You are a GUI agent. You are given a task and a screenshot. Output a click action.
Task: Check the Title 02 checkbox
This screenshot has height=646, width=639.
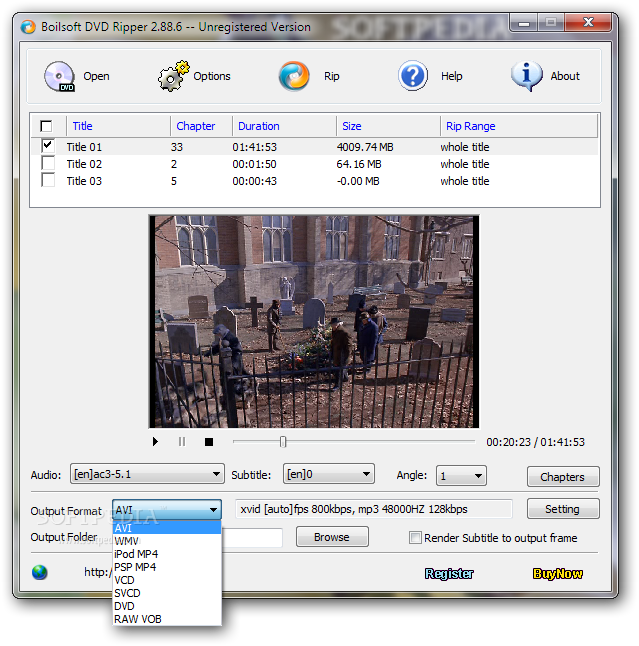48,163
